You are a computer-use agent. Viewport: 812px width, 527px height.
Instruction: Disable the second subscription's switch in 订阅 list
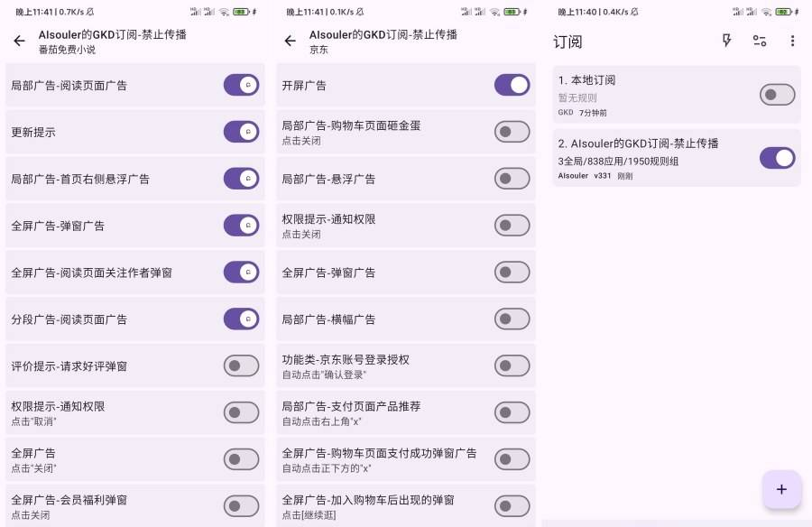(x=777, y=158)
